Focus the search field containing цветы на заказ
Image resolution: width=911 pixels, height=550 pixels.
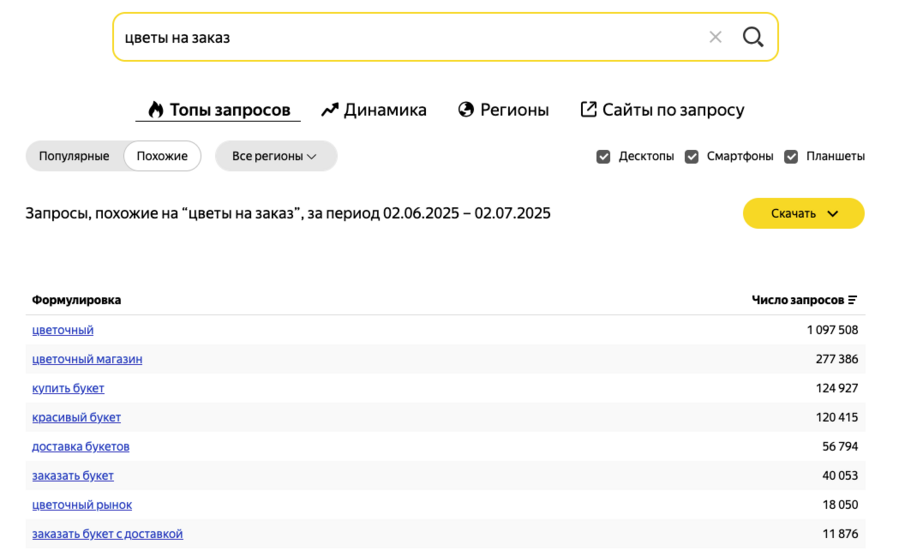[407, 37]
